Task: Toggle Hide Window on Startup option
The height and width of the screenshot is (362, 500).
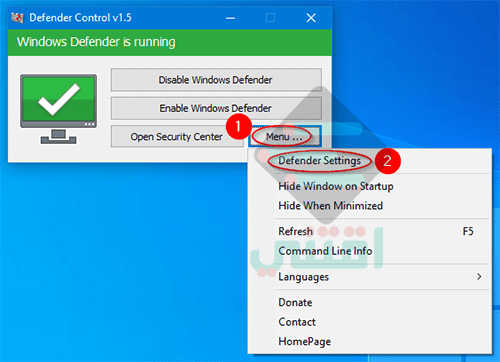Action: [x=370, y=186]
